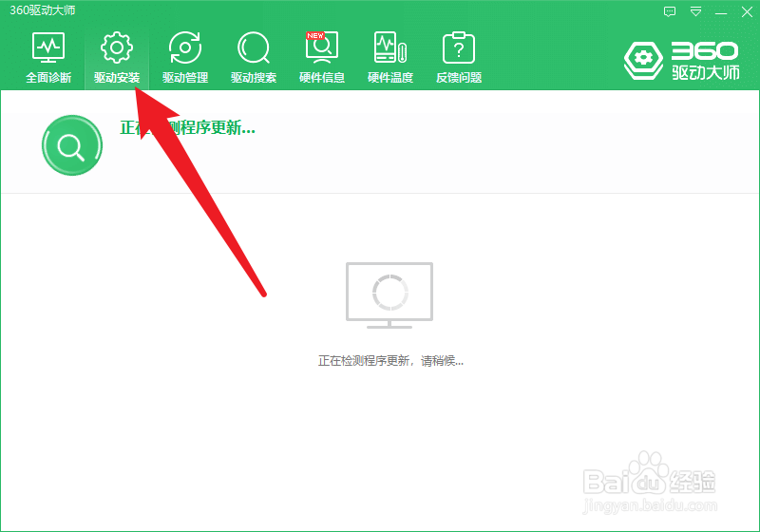Open the 反馈问题 feedback tab
This screenshot has width=760, height=532.
click(x=459, y=57)
